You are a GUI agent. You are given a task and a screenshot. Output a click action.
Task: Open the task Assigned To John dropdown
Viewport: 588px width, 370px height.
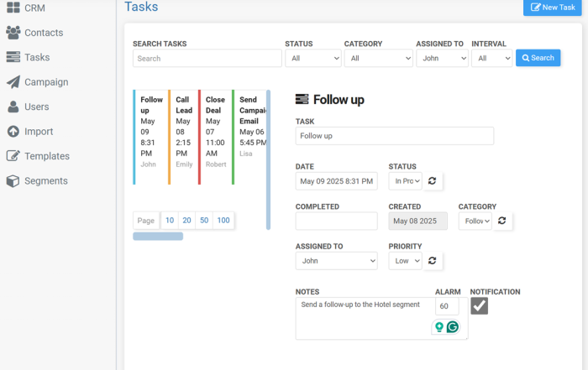pyautogui.click(x=336, y=261)
